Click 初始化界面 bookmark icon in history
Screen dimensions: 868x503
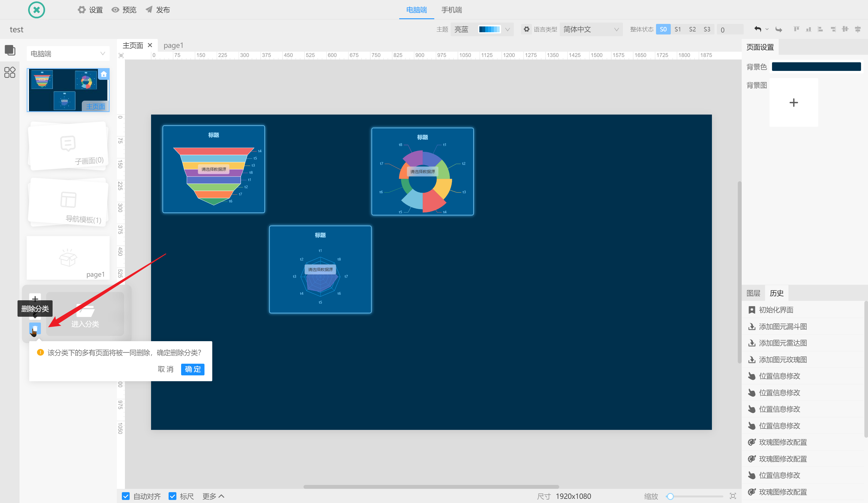[x=752, y=310]
